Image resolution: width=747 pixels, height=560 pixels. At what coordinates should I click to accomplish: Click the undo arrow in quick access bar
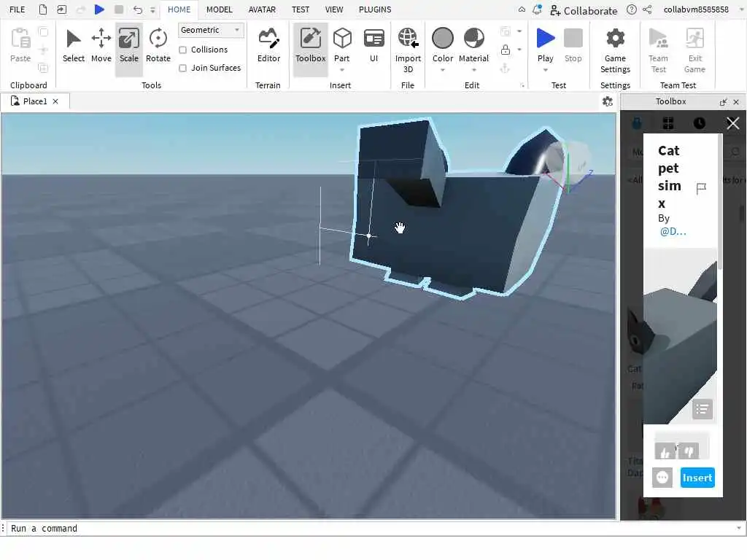tap(138, 9)
